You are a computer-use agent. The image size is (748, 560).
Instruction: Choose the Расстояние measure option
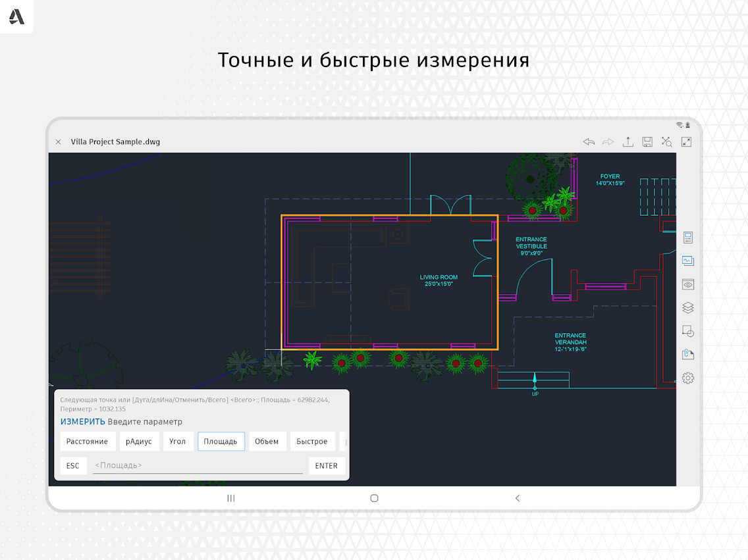(x=88, y=442)
